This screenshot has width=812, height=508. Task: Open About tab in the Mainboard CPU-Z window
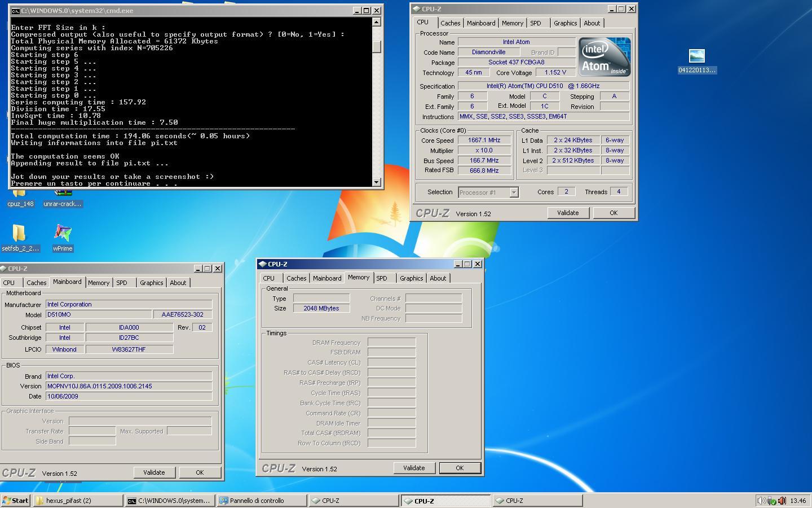click(x=178, y=283)
